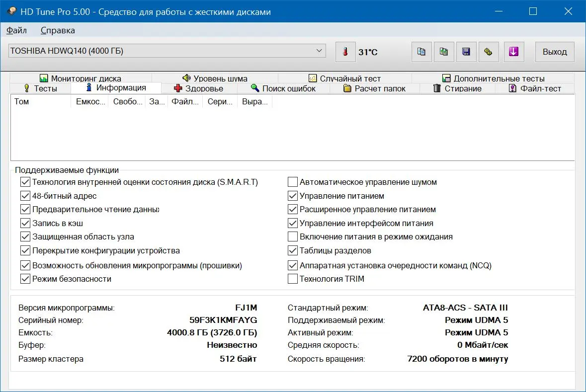Image resolution: width=586 pixels, height=392 pixels.
Task: Click the purple down-arrow tray icon
Action: coord(513,52)
